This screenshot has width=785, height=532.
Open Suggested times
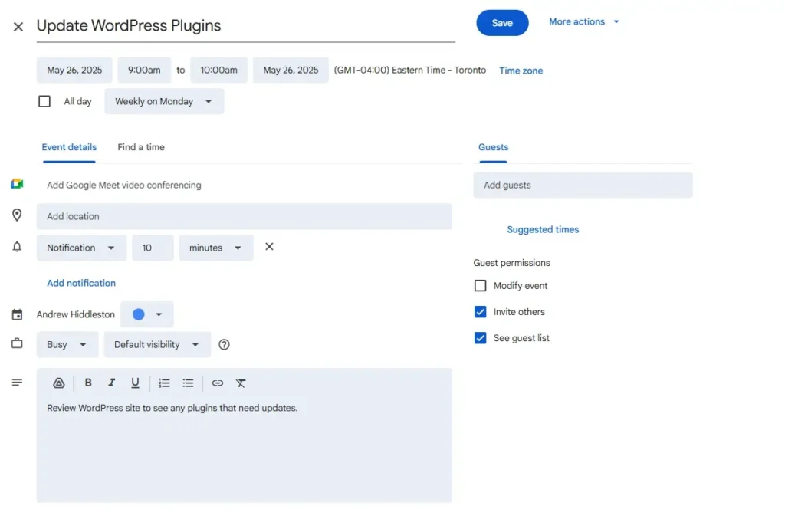click(x=543, y=229)
